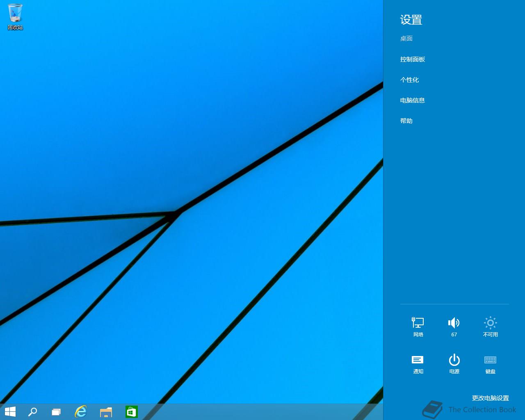Screen dimensions: 525x420
Task: Open the power (电源) options
Action: tap(454, 364)
